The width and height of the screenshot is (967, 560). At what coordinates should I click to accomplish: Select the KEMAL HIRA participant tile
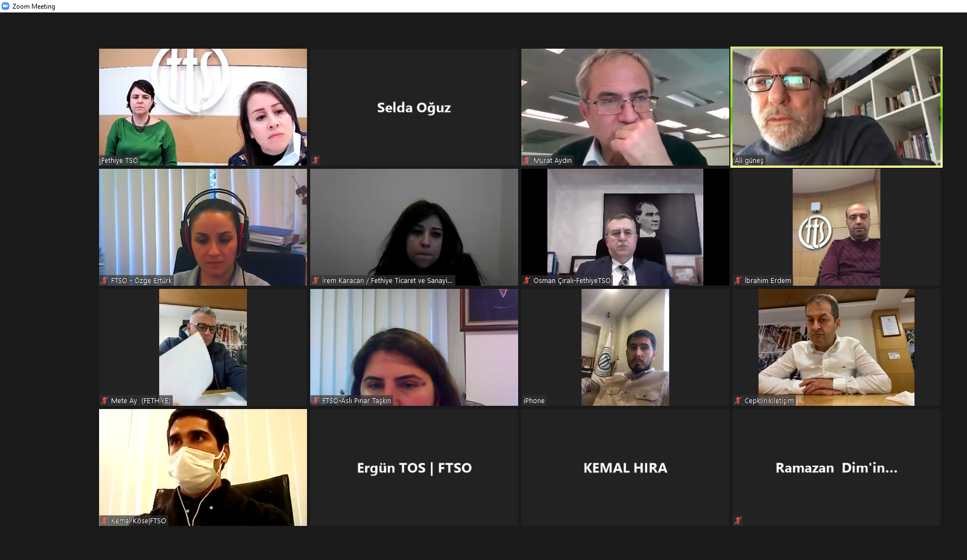point(625,467)
